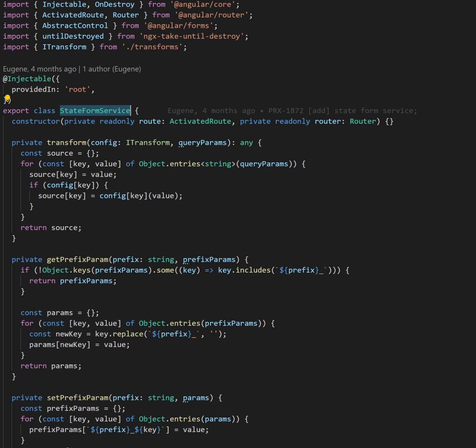
Task: Click the highlighted StateFormService class name
Action: coord(95,111)
